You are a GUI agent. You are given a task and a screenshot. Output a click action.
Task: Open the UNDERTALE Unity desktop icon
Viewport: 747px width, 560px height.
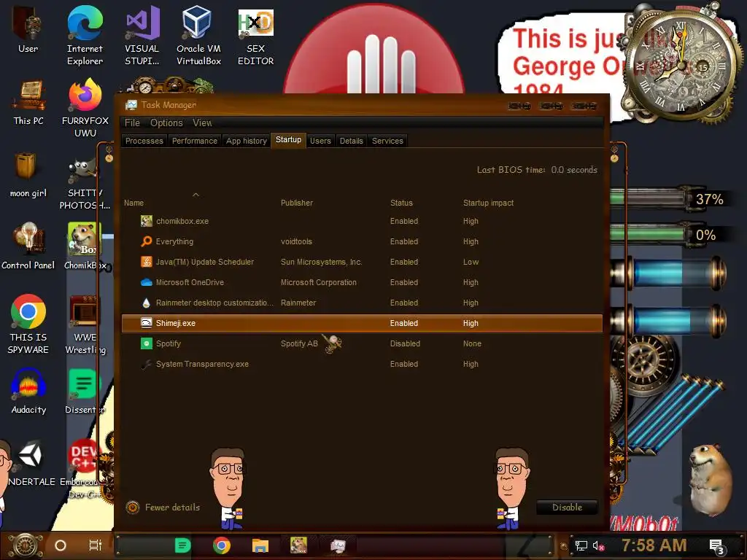(x=30, y=464)
